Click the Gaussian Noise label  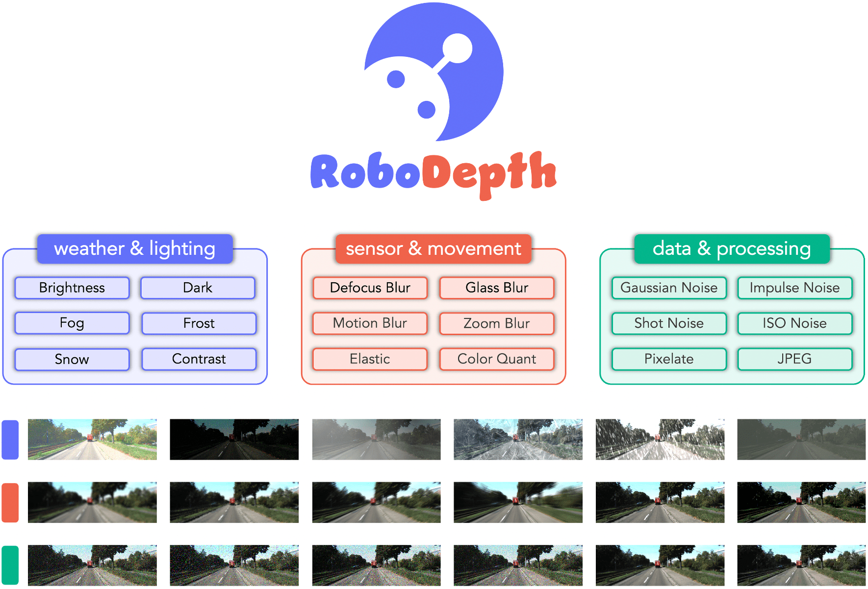click(668, 288)
